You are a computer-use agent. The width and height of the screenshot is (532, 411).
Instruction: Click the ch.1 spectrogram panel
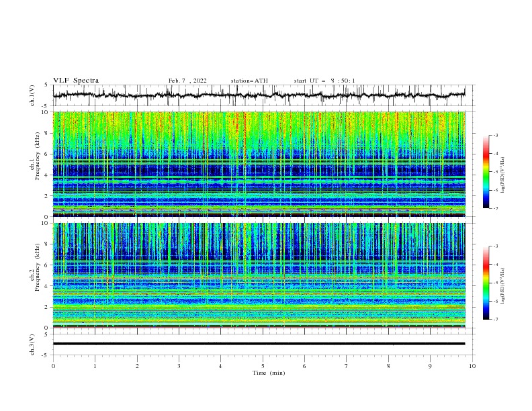coord(259,164)
